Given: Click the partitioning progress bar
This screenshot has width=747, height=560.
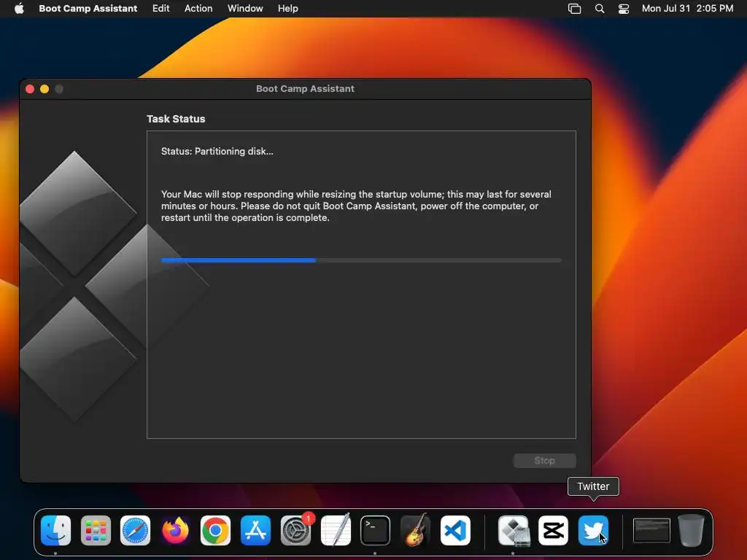Looking at the screenshot, I should (362, 260).
